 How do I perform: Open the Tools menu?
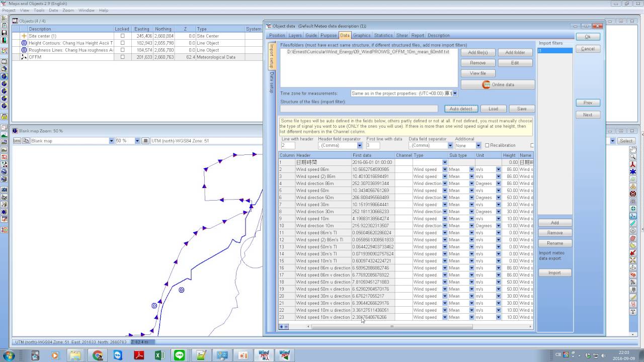tap(39, 10)
